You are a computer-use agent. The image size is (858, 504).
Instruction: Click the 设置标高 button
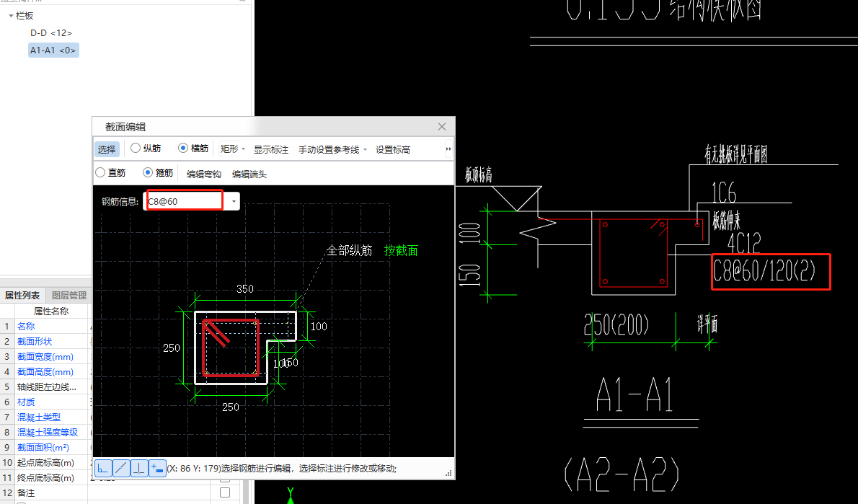click(393, 149)
